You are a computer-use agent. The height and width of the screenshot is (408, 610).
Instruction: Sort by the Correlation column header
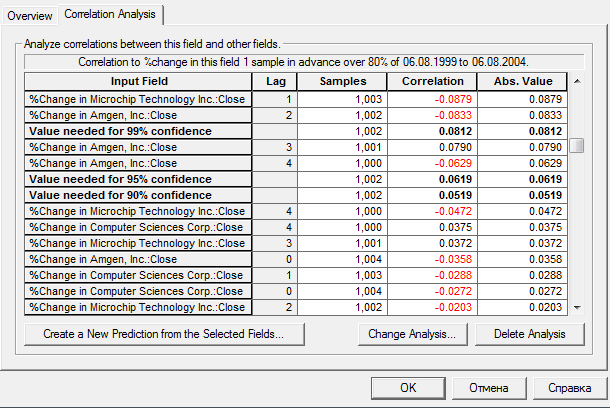tap(432, 81)
